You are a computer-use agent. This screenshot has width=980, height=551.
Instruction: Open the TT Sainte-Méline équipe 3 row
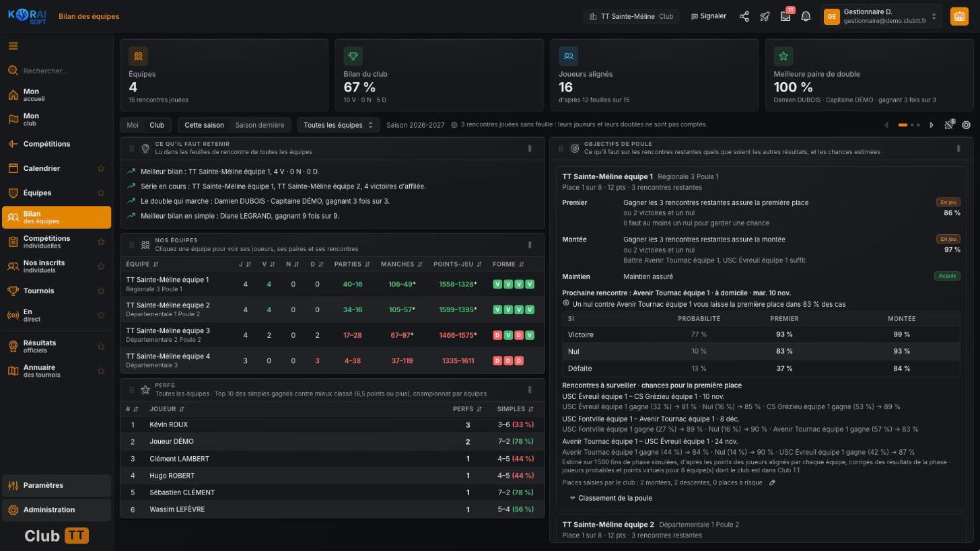coord(332,335)
